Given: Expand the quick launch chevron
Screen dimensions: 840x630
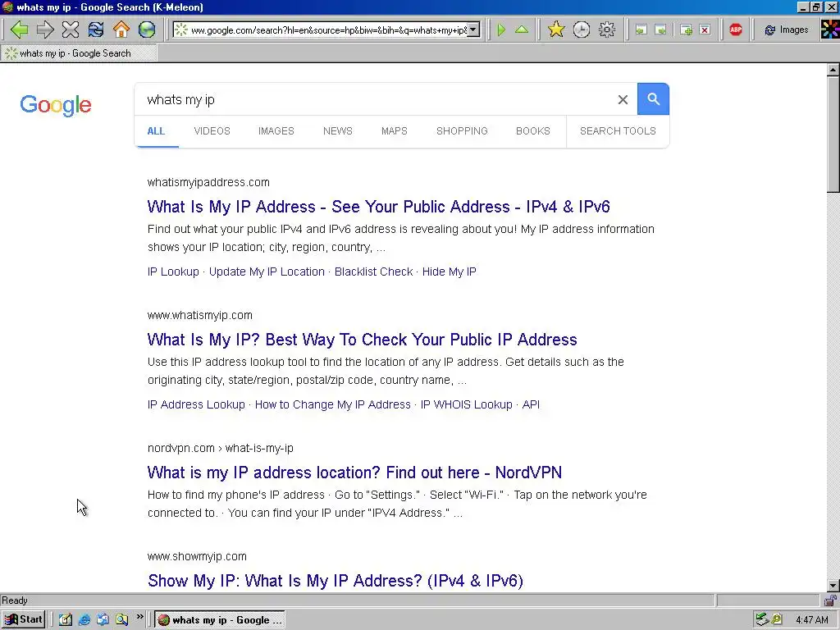Looking at the screenshot, I should click(139, 617).
